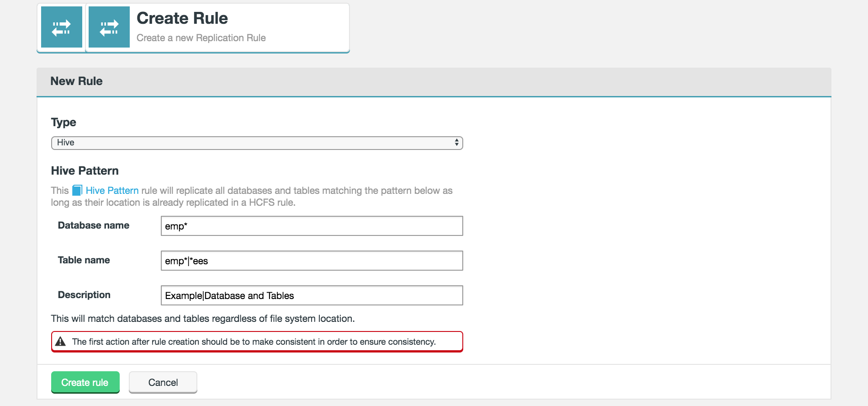Click the New Rule panel header
The height and width of the screenshot is (406, 868).
[77, 81]
